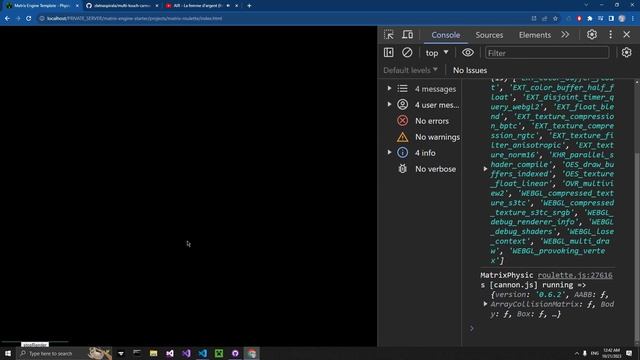This screenshot has height=360, width=640.
Task: Open DevTools settings gear in tab bar
Action: 592,35
